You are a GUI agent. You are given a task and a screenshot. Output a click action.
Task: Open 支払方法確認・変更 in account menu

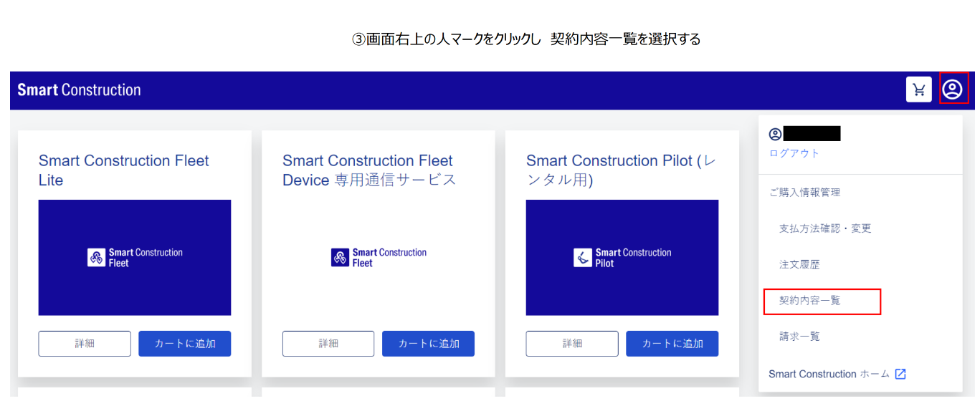tap(825, 228)
